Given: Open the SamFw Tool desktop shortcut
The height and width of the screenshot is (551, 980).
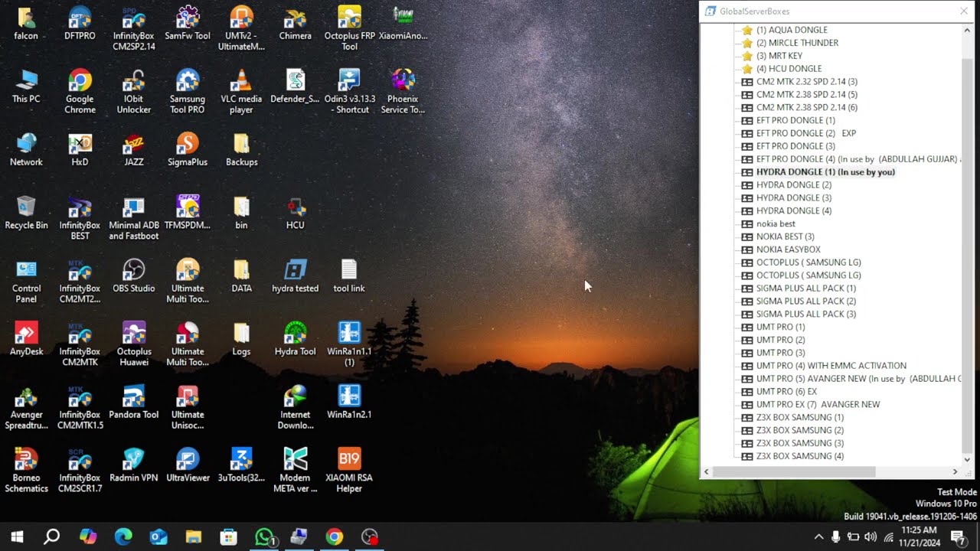Looking at the screenshot, I should (x=188, y=24).
